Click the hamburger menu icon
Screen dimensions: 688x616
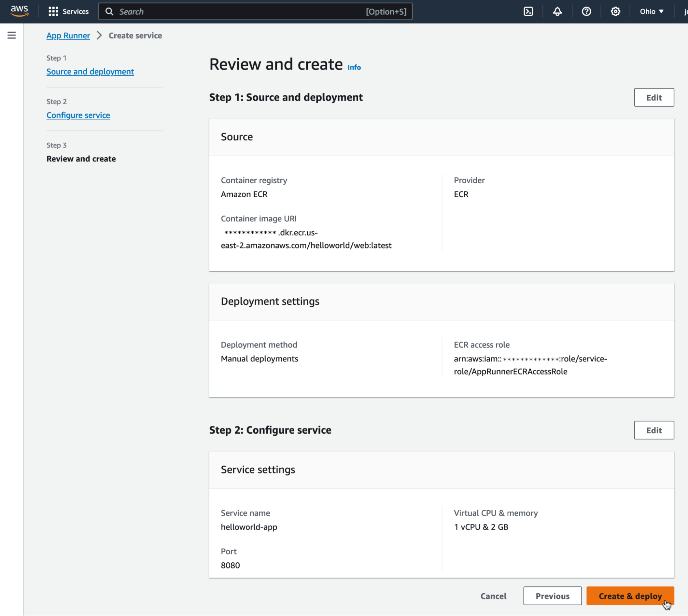pyautogui.click(x=11, y=35)
